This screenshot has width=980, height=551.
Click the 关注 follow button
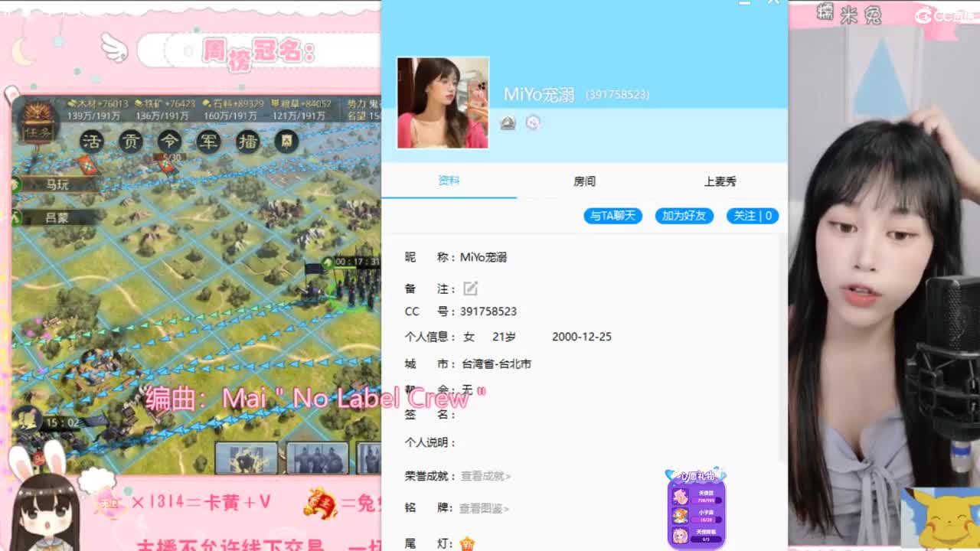click(752, 216)
